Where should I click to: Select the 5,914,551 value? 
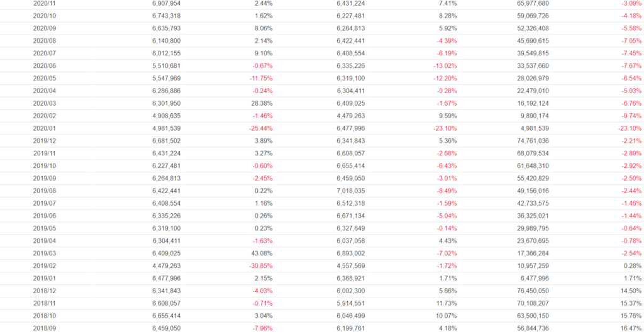point(351,303)
